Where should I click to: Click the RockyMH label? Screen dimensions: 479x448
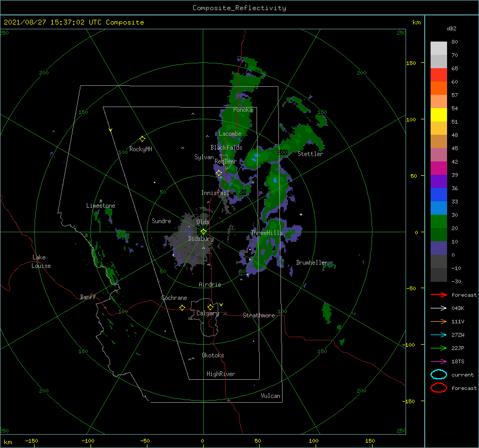[x=141, y=149]
